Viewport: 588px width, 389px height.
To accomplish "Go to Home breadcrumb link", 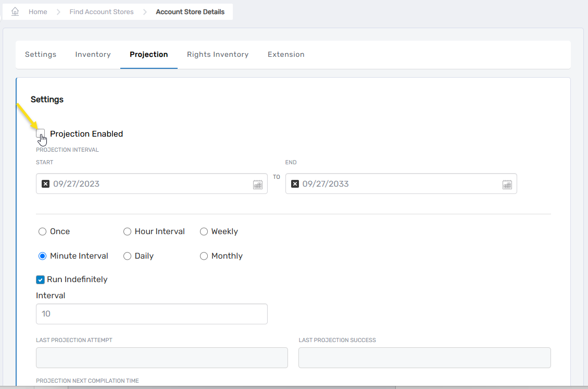I will tap(38, 11).
